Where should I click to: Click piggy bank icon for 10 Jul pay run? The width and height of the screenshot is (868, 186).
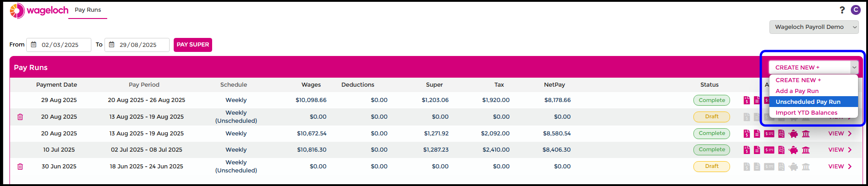793,150
